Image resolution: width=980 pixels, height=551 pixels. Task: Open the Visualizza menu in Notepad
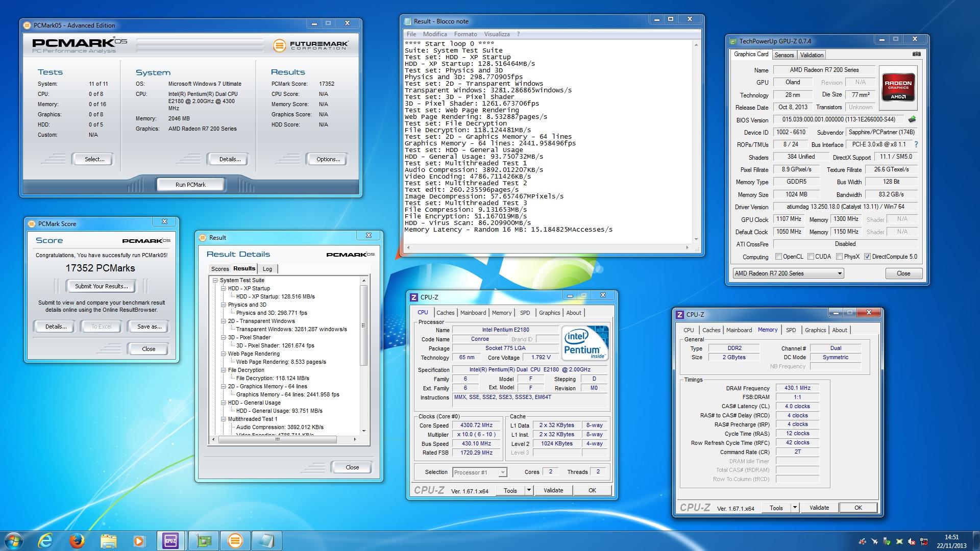click(497, 34)
